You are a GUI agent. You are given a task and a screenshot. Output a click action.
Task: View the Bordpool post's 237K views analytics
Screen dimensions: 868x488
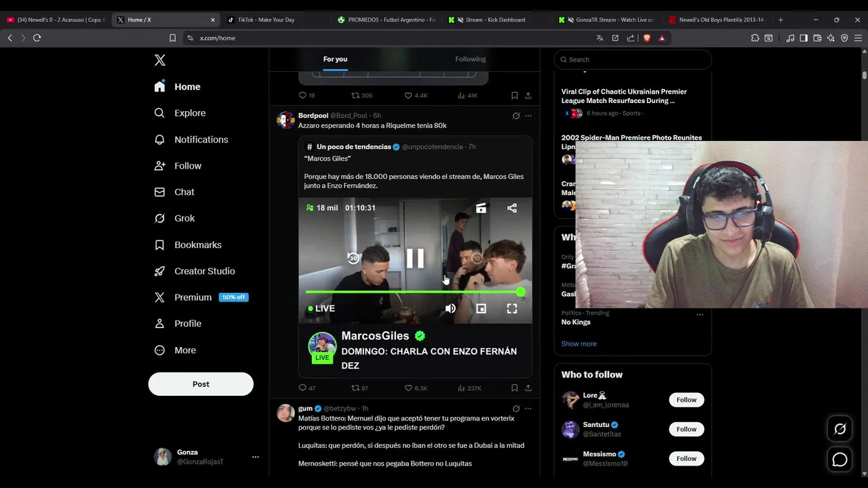469,388
